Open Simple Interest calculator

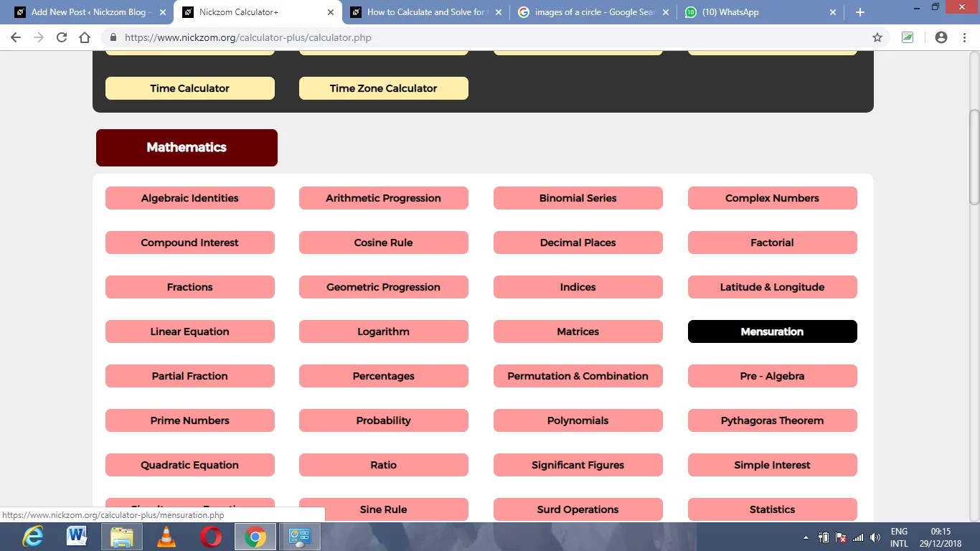(x=772, y=465)
